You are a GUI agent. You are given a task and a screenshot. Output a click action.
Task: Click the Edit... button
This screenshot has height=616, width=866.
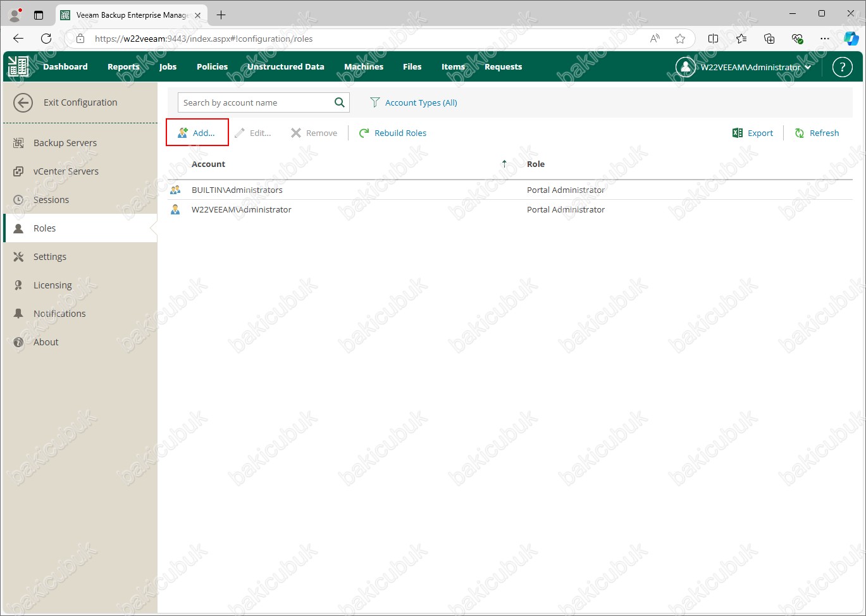point(252,133)
